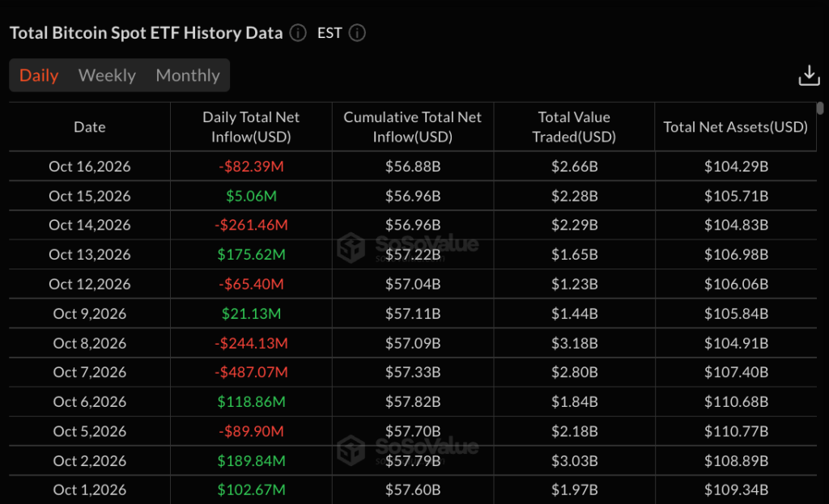Select the $57.82B cumulative inflow value
The image size is (829, 504).
click(x=413, y=402)
